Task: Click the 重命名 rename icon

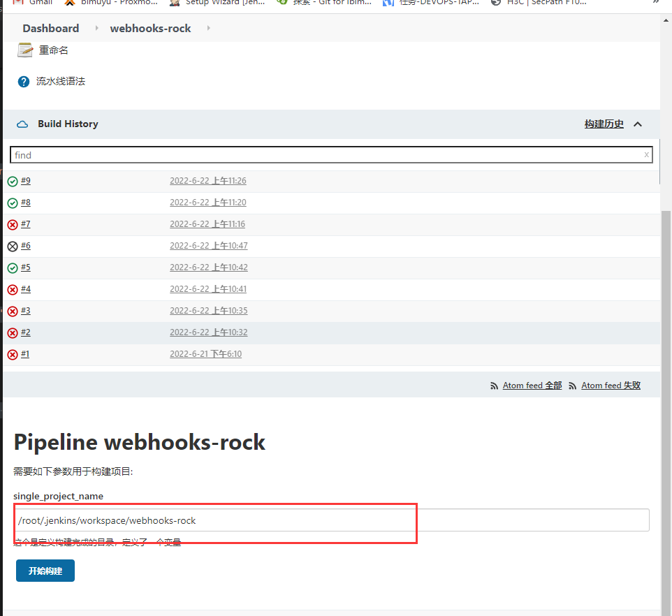Action: coord(24,50)
